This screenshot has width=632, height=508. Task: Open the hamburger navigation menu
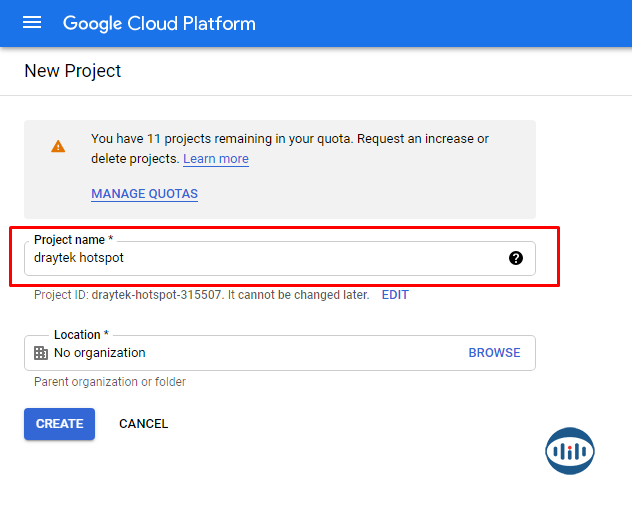tap(32, 23)
